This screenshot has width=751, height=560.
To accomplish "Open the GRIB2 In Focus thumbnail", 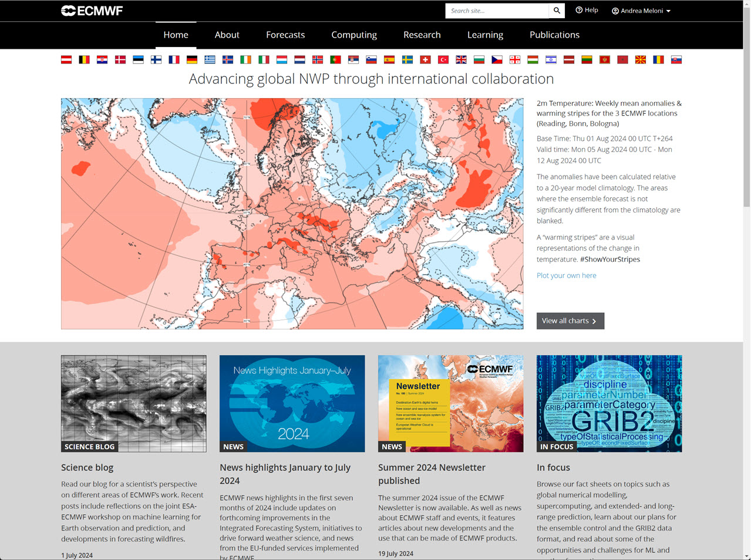I will (609, 403).
